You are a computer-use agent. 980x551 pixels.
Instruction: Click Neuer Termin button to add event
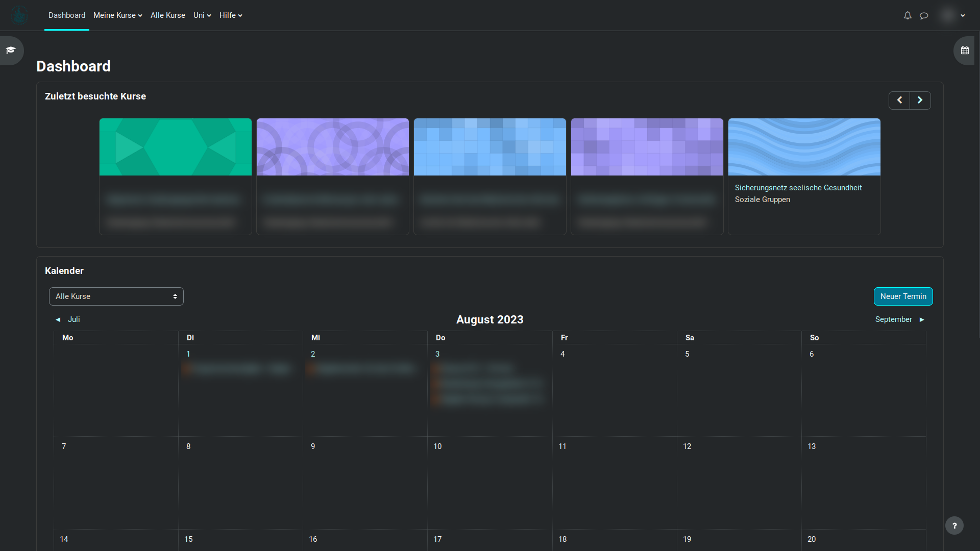click(x=903, y=296)
